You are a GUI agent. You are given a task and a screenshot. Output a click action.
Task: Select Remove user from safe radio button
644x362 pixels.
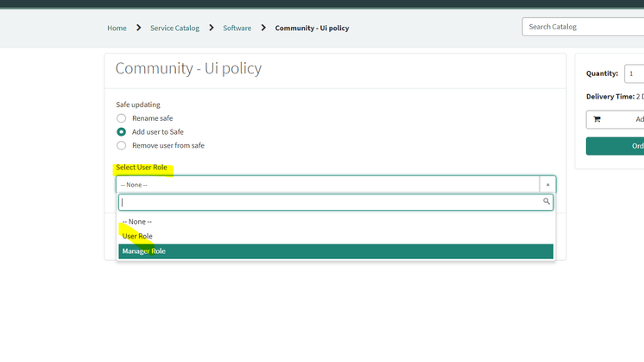pos(122,146)
